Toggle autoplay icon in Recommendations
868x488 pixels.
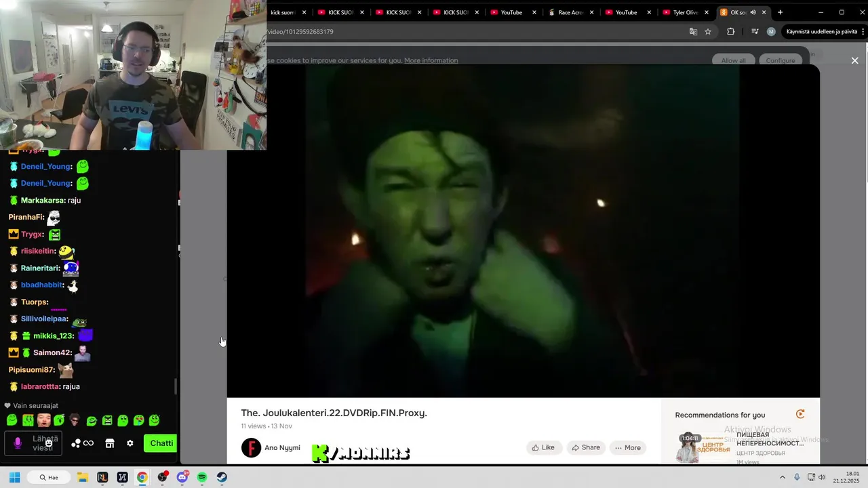pos(800,414)
